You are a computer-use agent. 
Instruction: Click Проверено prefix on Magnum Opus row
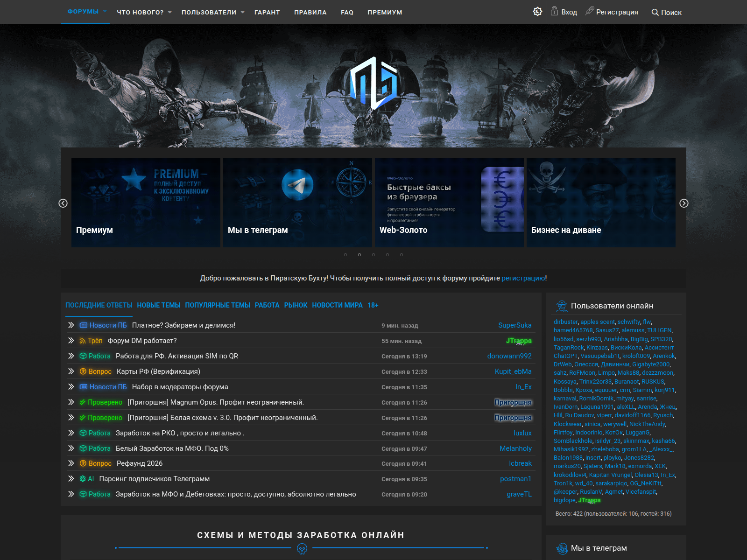point(101,402)
